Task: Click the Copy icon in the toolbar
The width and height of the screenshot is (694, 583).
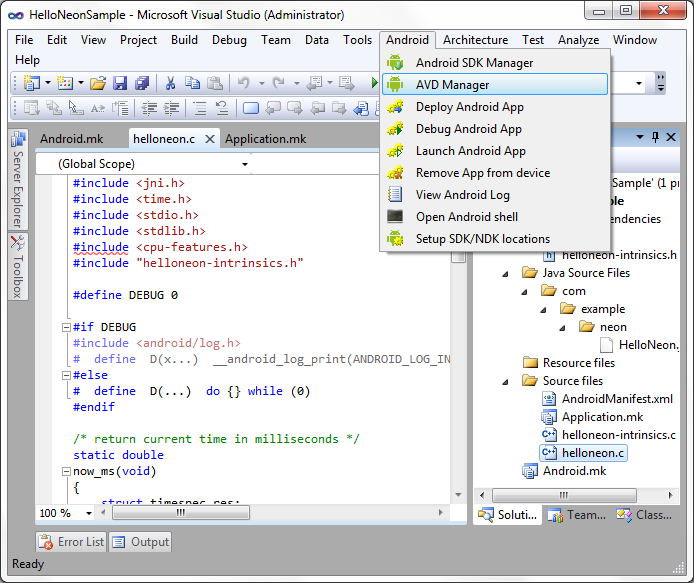Action: 192,83
